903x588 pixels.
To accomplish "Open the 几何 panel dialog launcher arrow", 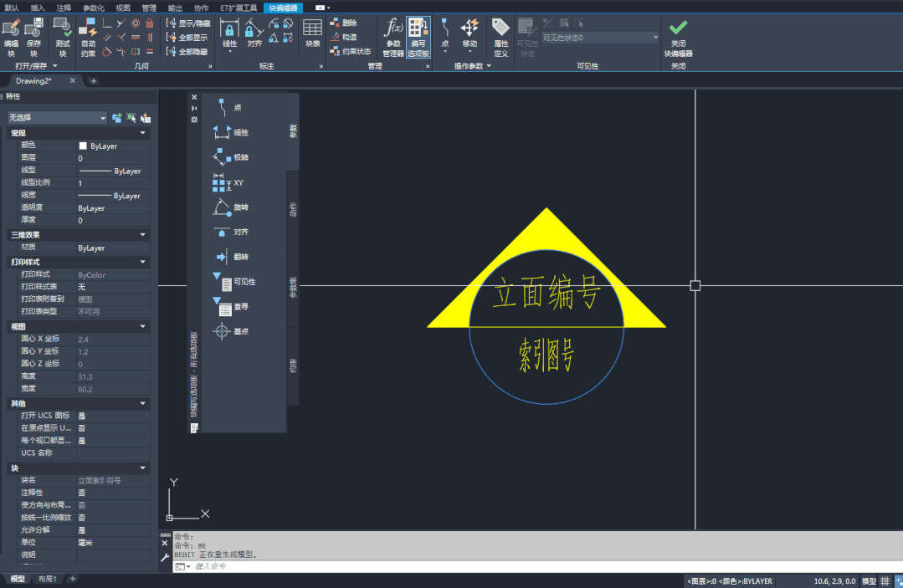I will (210, 67).
